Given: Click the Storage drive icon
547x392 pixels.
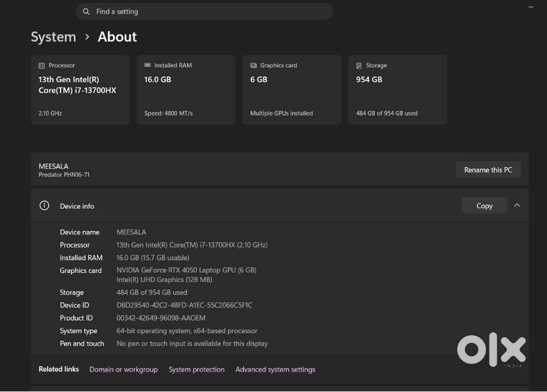Looking at the screenshot, I should click(x=359, y=66).
